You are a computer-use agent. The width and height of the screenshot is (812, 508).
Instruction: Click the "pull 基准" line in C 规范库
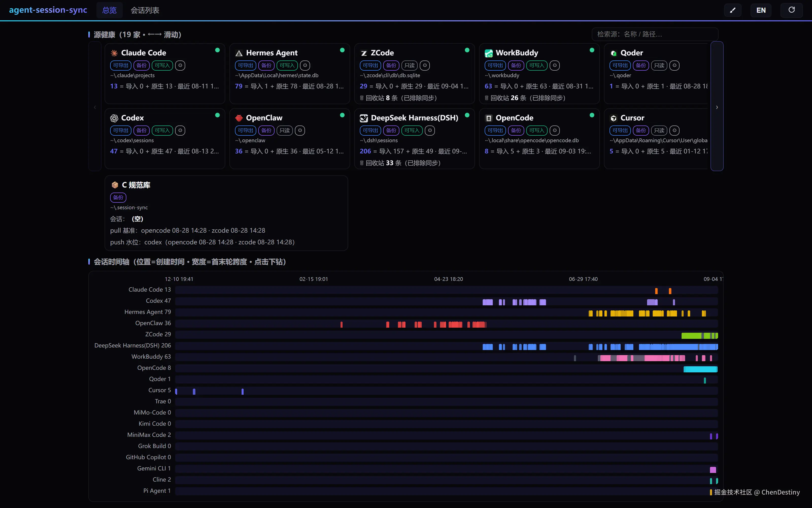188,230
